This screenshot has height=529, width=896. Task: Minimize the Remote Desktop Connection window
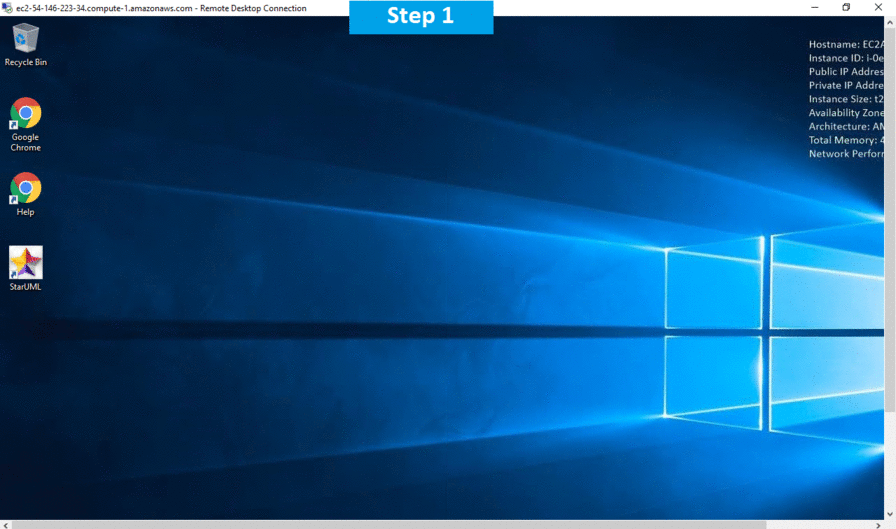coord(813,8)
